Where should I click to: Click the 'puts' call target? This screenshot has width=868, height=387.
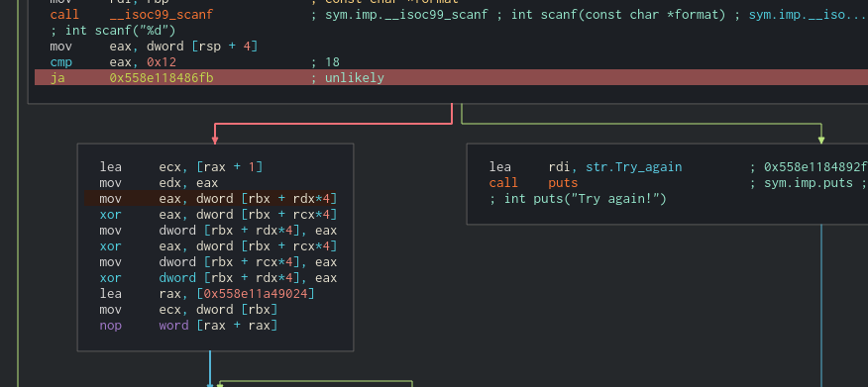pos(563,182)
